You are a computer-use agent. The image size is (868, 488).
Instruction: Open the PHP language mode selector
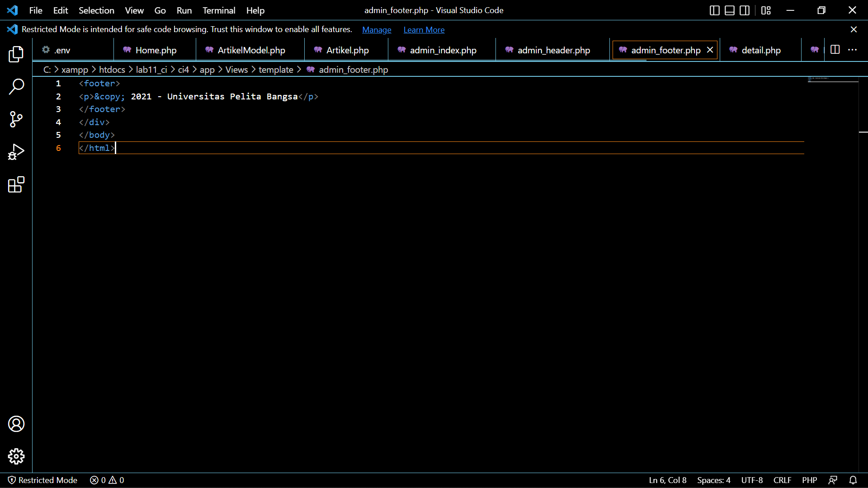[809, 480]
